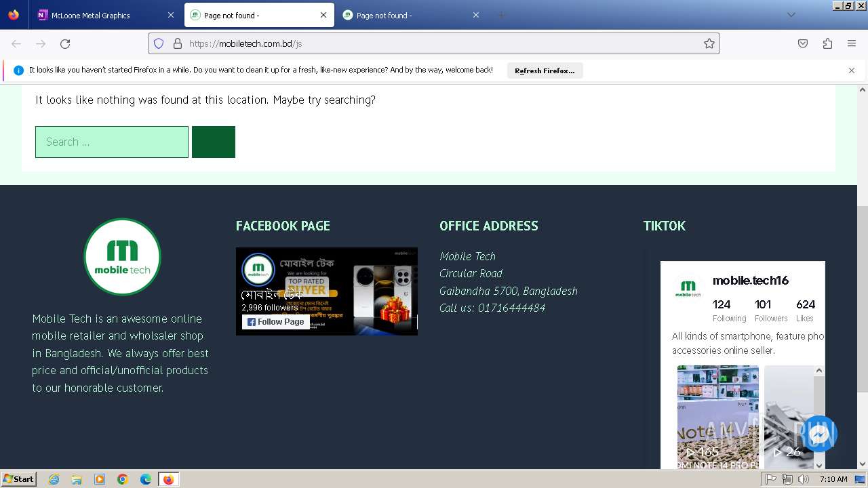This screenshot has height=488, width=868.
Task: Click Facebook page profile picture
Action: 258,270
